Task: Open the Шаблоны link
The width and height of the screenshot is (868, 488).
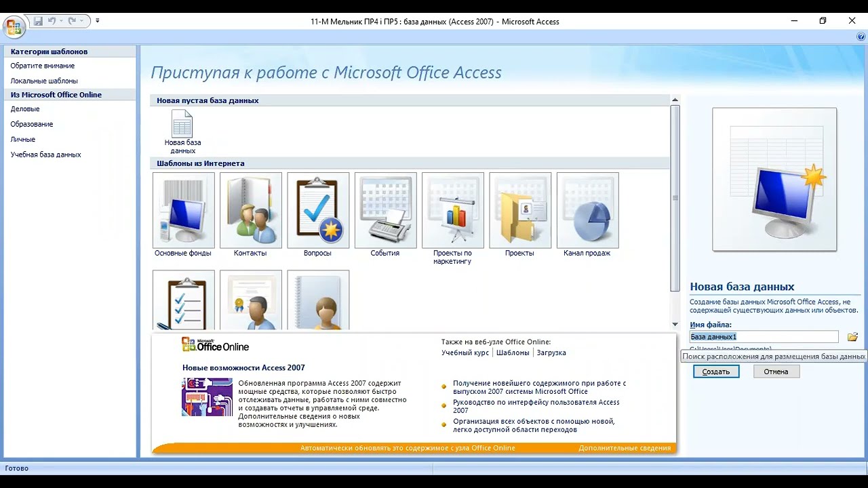Action: [513, 352]
